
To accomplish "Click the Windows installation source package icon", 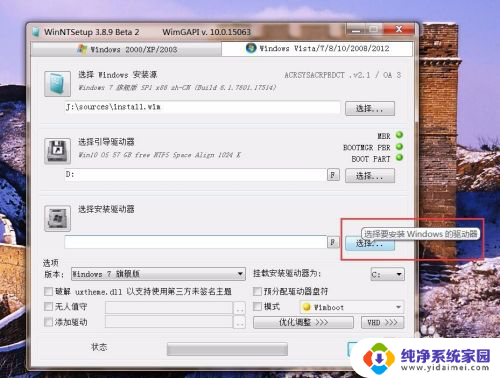I will [x=57, y=84].
